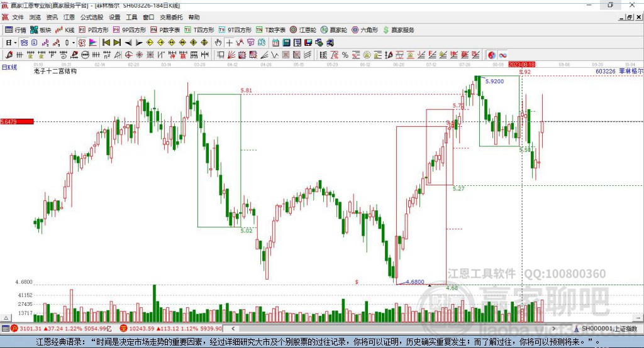Select the hand pan tool
The image size is (644, 348).
click(x=218, y=43)
